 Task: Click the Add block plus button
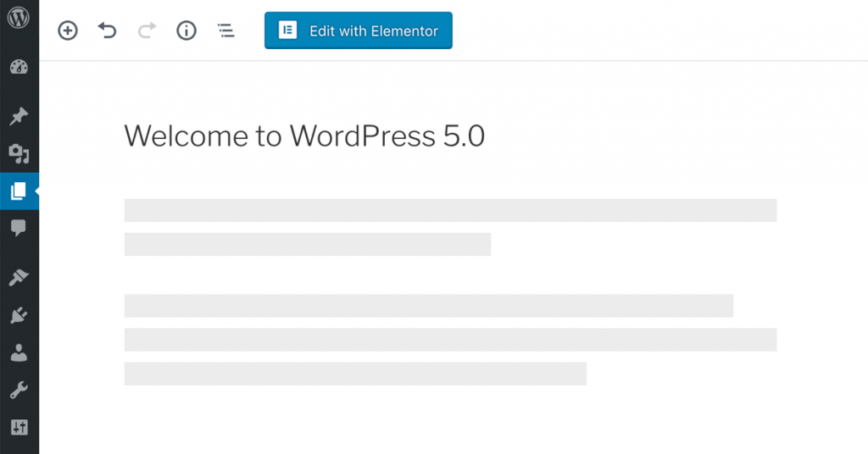pyautogui.click(x=67, y=31)
